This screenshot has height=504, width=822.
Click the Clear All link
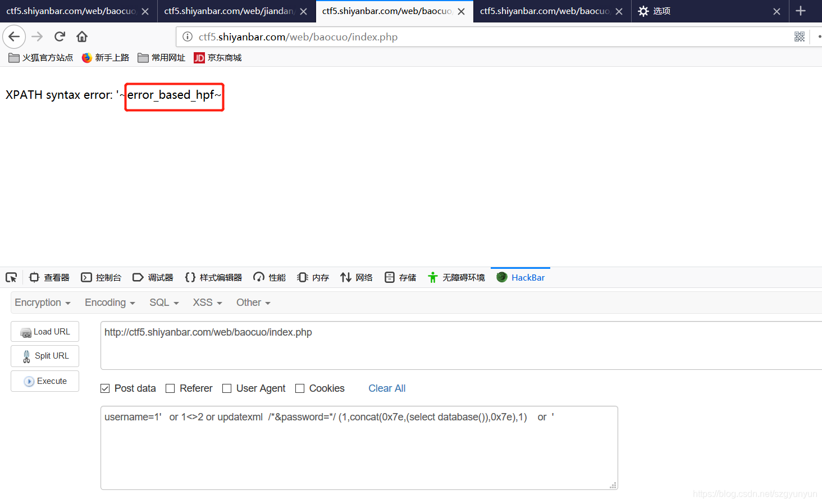[x=387, y=388]
